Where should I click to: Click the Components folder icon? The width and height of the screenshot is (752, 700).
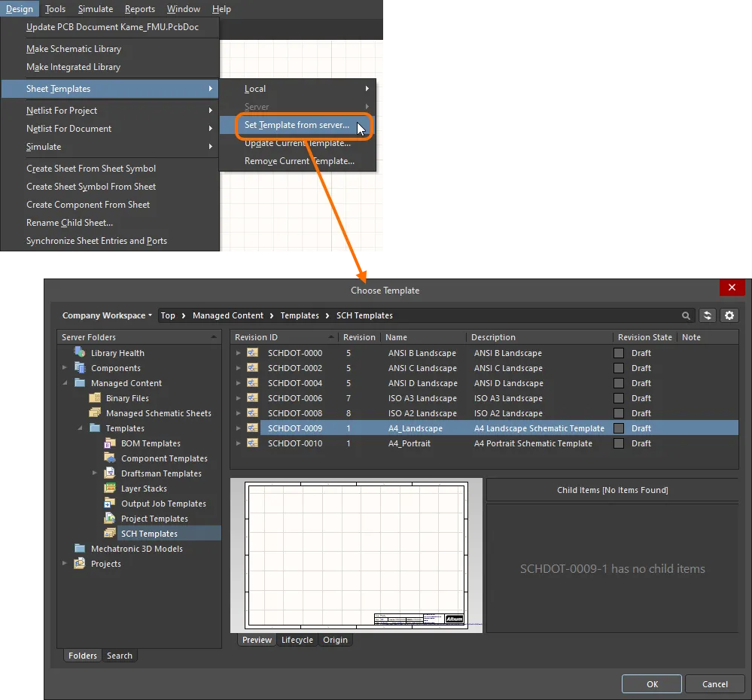click(80, 368)
